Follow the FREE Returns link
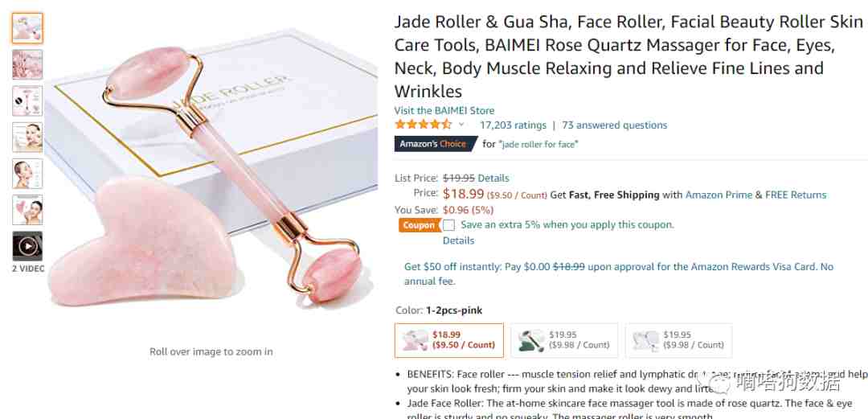Viewport: 868px width, 419px height. [796, 195]
